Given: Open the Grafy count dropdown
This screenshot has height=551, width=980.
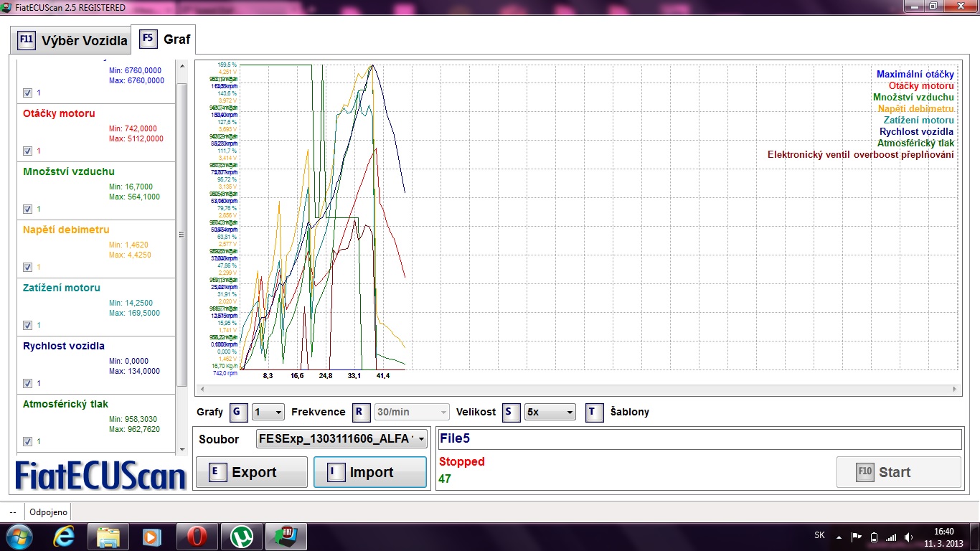Looking at the screenshot, I should [x=269, y=413].
